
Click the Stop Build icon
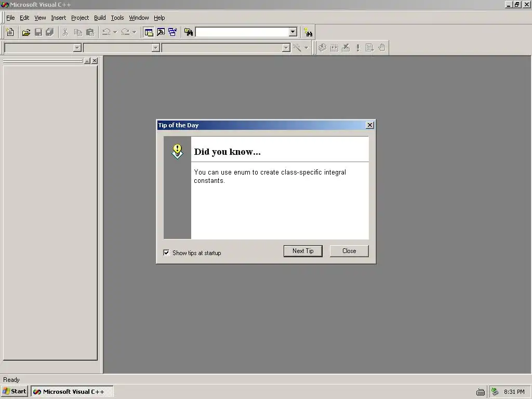(345, 48)
